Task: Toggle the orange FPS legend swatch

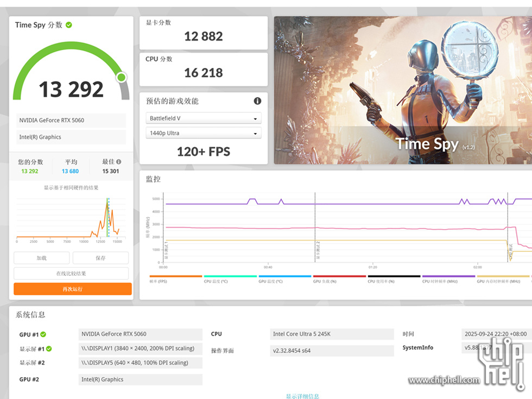Action: tap(176, 276)
